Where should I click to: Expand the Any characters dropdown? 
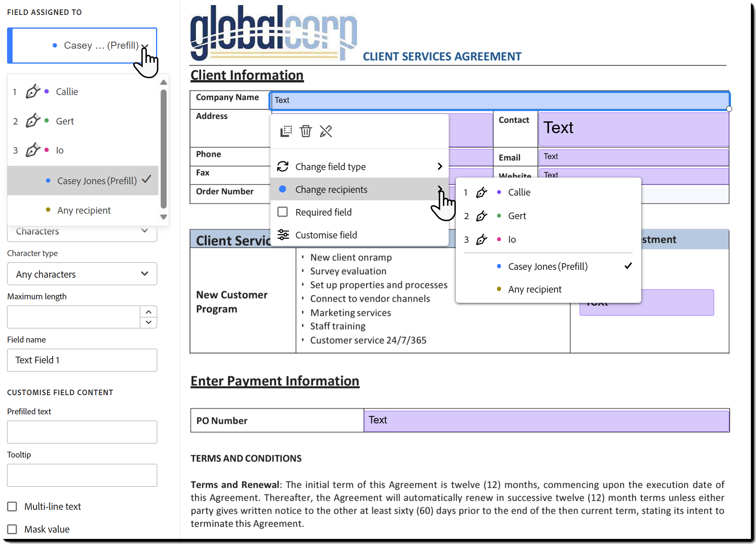pyautogui.click(x=82, y=274)
